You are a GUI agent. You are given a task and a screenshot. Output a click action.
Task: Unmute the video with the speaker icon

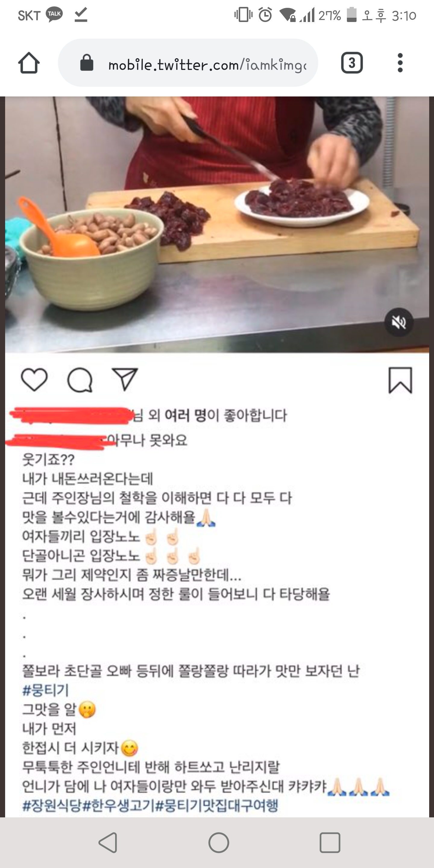tap(399, 322)
